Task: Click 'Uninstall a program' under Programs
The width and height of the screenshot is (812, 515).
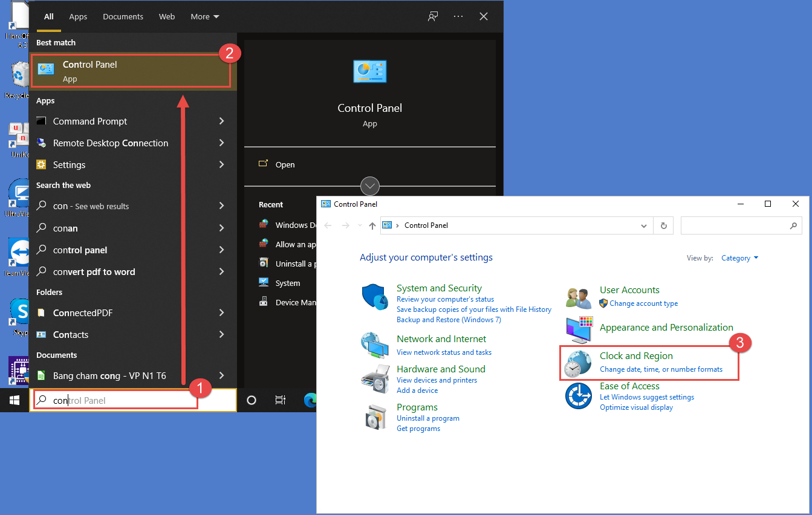Action: 428,418
